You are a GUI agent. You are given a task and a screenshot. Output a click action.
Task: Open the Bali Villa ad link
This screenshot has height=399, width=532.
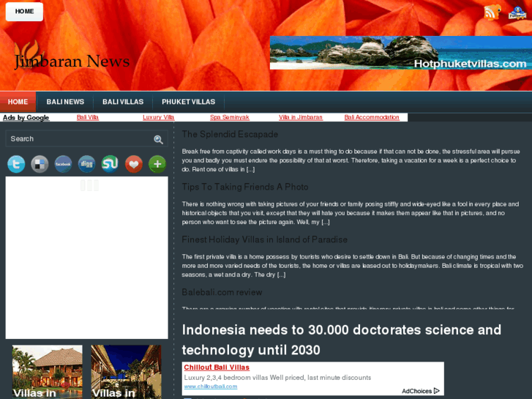pyautogui.click(x=88, y=117)
